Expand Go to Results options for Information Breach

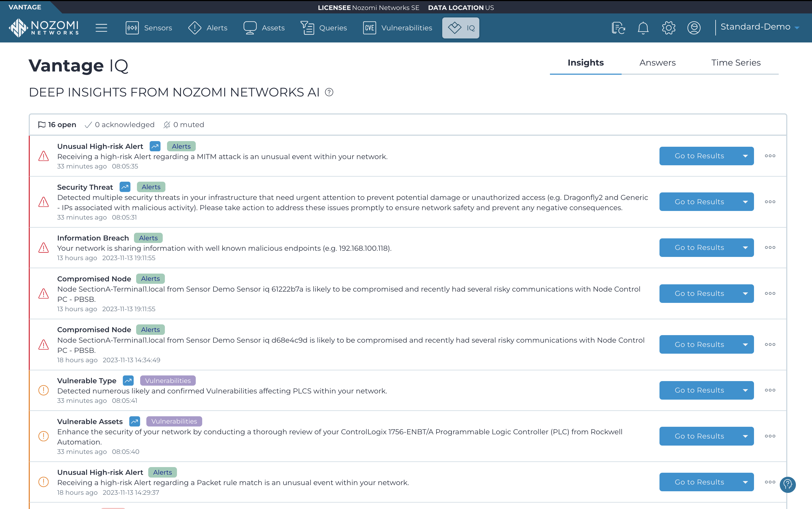[x=746, y=248]
